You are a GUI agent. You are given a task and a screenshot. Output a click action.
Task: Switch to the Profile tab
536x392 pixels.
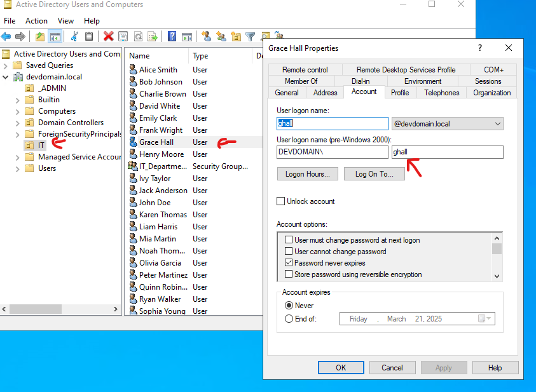coord(400,93)
